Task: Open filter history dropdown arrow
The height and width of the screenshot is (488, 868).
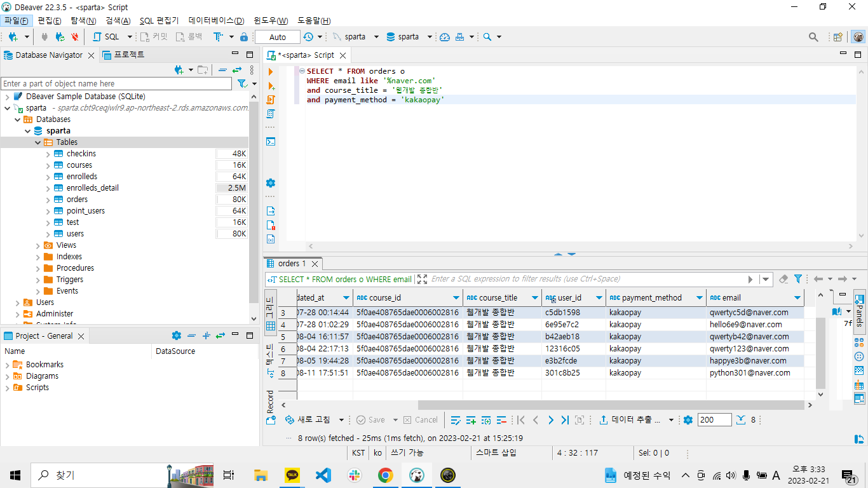Action: click(766, 279)
